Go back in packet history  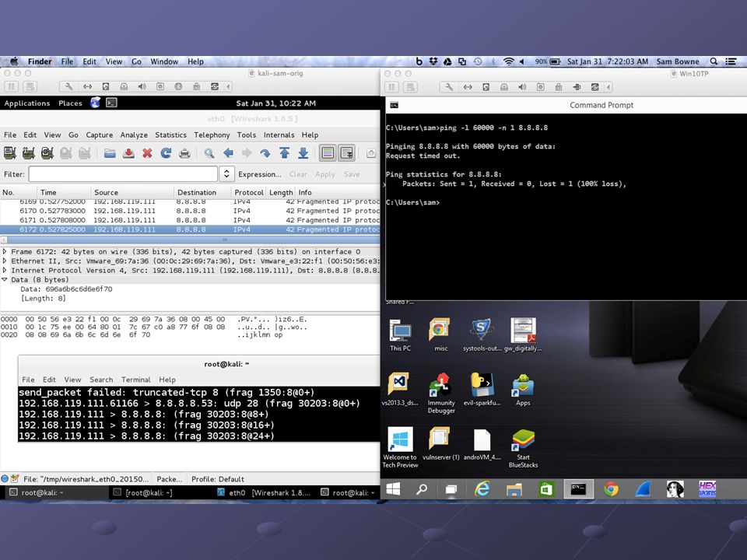coord(228,153)
